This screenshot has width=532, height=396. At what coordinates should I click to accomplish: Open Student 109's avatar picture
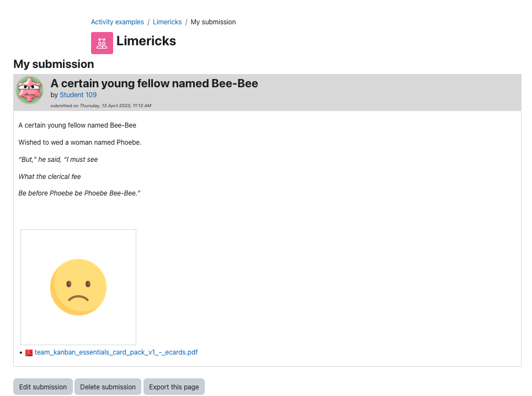click(x=30, y=90)
